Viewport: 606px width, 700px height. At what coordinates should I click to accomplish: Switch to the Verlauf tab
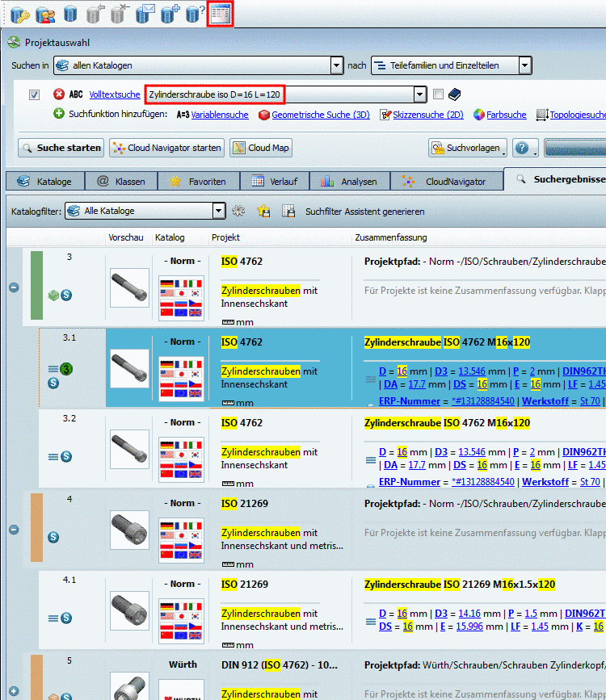275,181
